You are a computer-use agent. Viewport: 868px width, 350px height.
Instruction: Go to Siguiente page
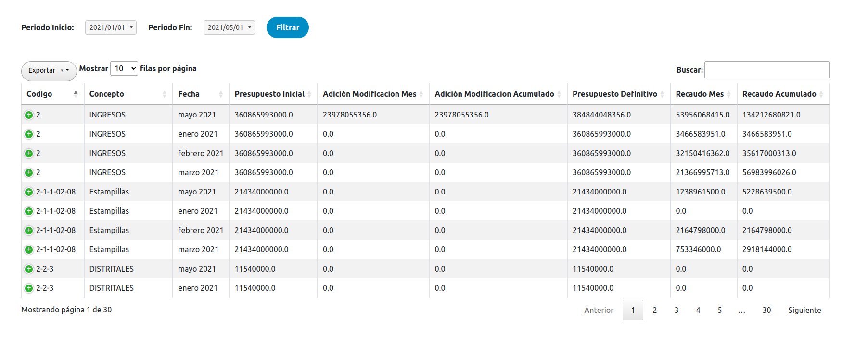(x=804, y=310)
